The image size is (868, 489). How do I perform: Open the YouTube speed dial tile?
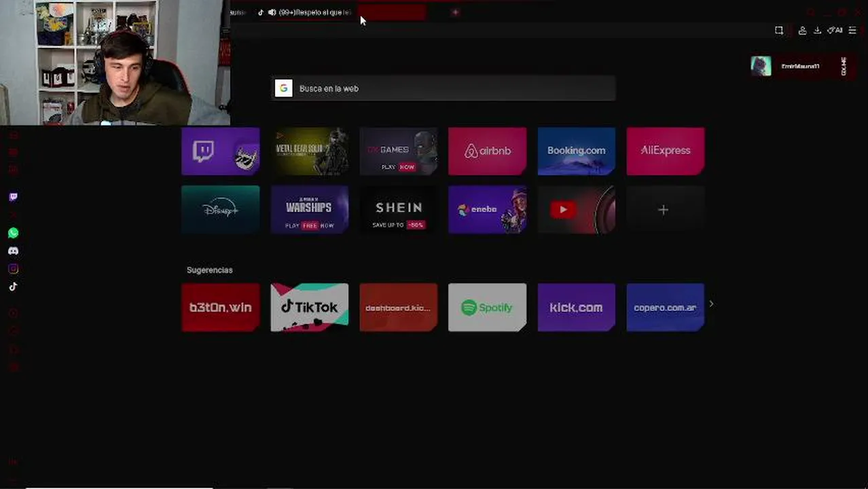pos(577,210)
